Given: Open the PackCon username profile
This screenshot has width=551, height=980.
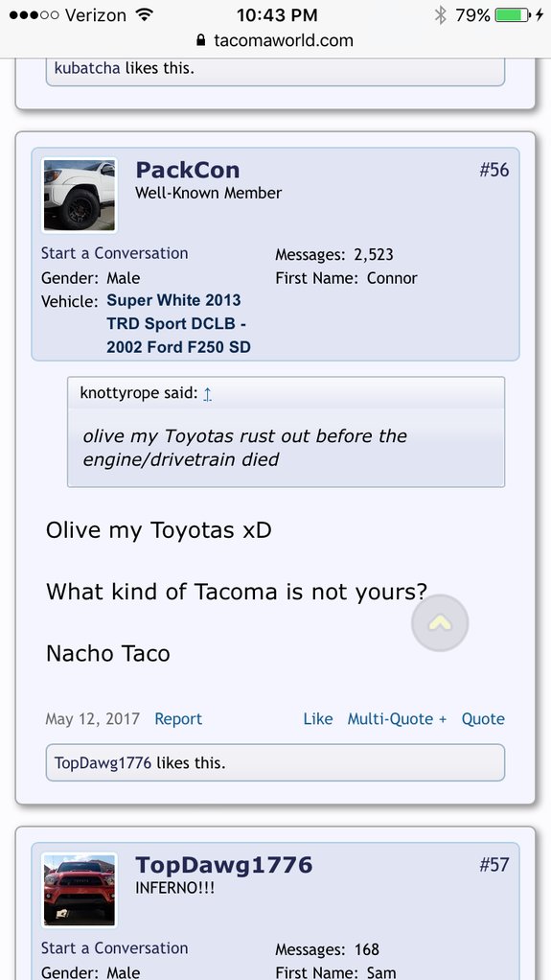Looking at the screenshot, I should tap(188, 170).
